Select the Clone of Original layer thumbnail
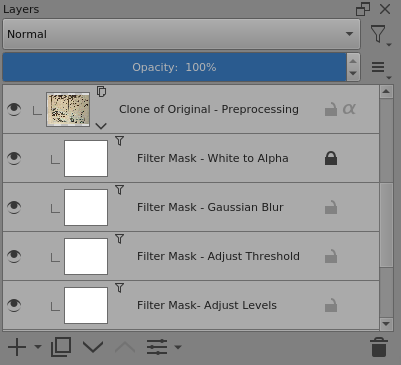The width and height of the screenshot is (401, 365). coord(68,109)
